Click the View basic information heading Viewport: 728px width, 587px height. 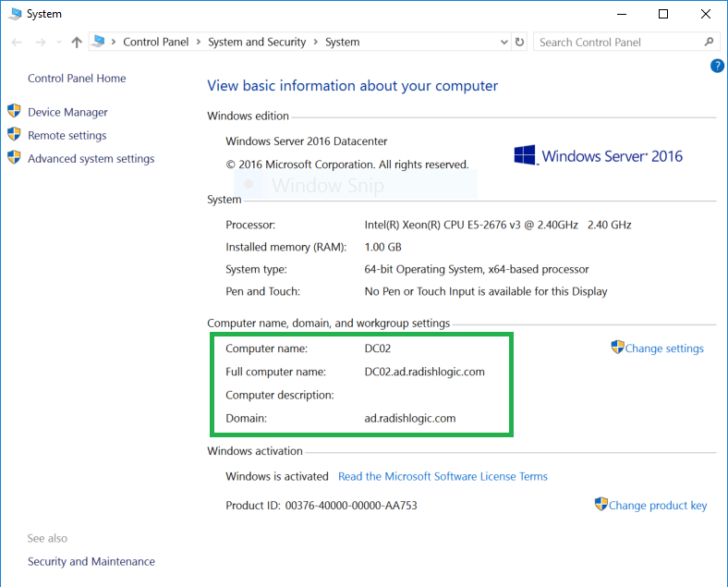point(352,85)
